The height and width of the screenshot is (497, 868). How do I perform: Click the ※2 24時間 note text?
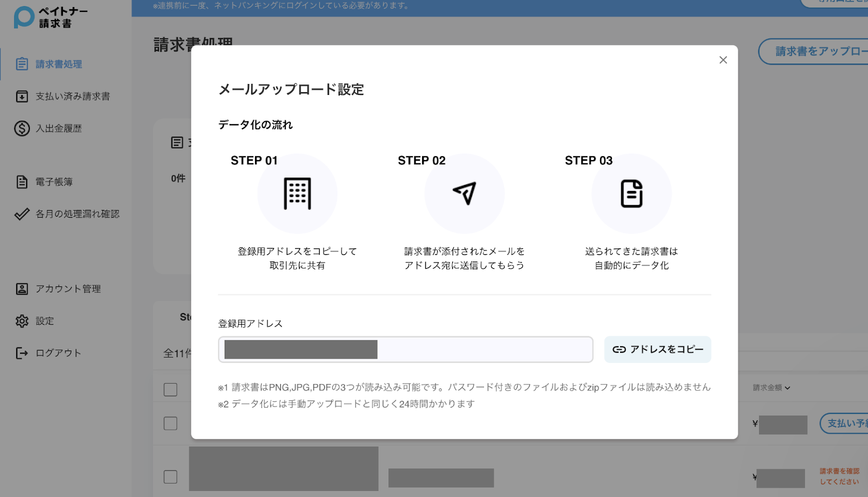tap(347, 404)
